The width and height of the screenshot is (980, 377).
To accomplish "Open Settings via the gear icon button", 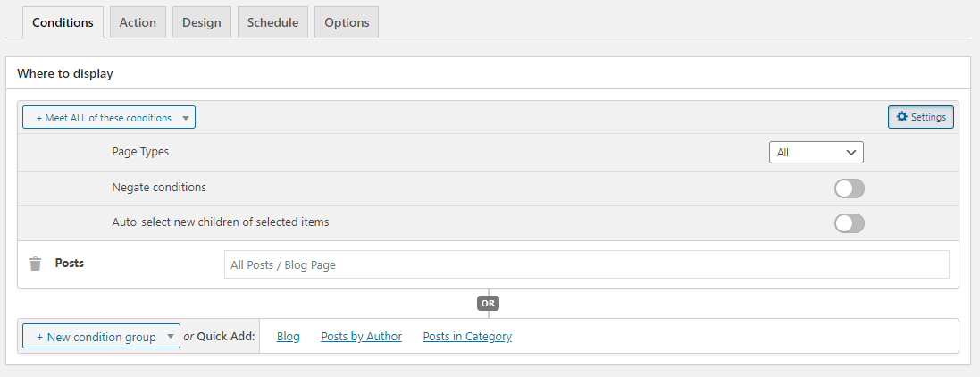I will coord(921,117).
